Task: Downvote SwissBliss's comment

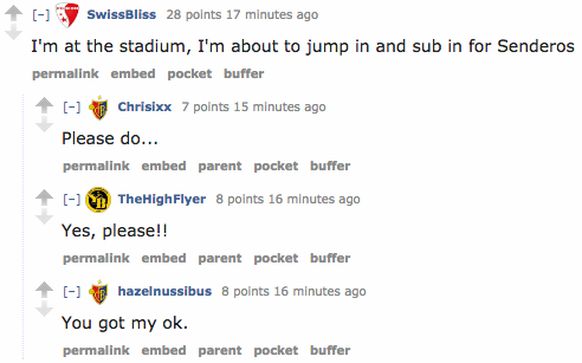Action: 14,32
